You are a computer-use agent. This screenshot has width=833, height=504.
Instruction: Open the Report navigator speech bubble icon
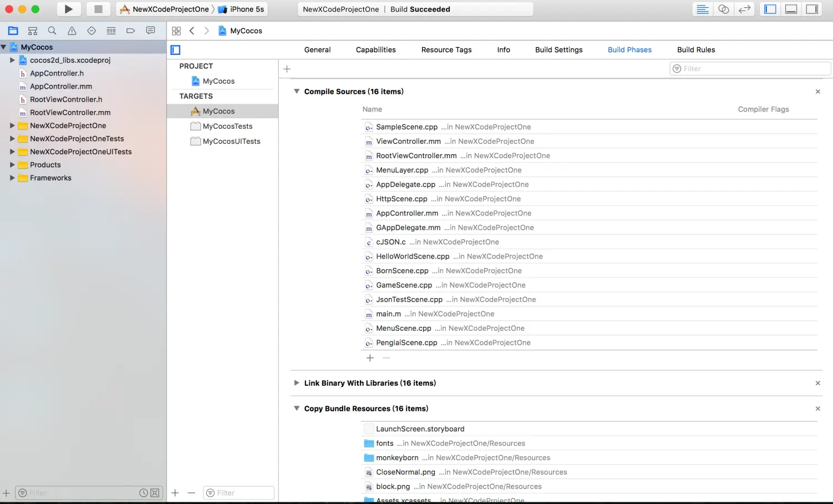(150, 31)
